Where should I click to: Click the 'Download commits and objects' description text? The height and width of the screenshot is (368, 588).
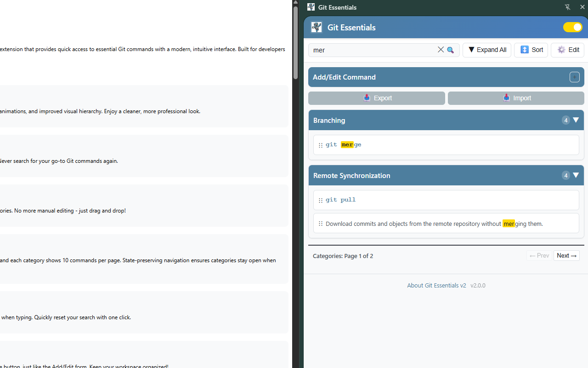434,224
